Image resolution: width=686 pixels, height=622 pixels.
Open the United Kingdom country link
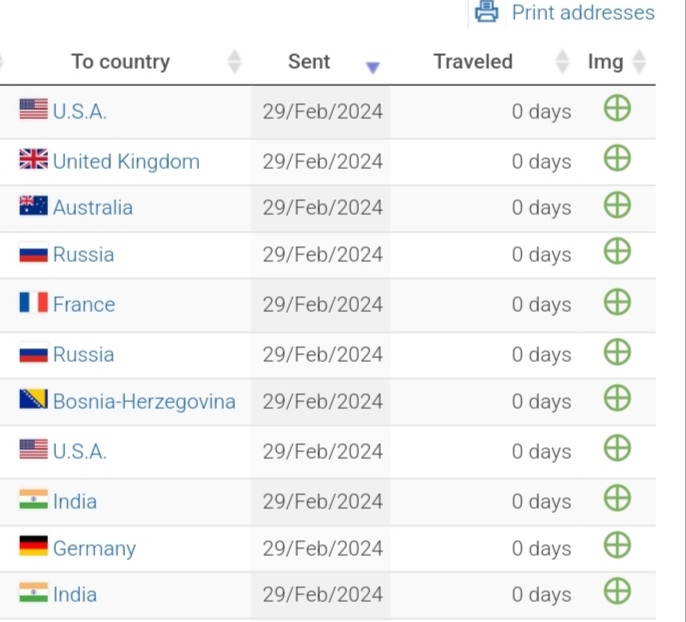[x=126, y=162]
